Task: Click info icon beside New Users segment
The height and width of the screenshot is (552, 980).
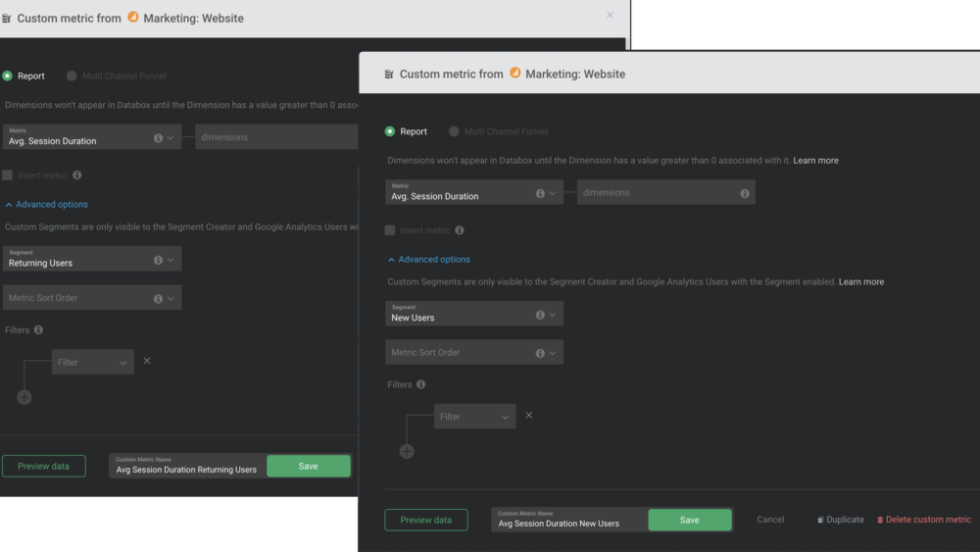Action: coord(540,315)
